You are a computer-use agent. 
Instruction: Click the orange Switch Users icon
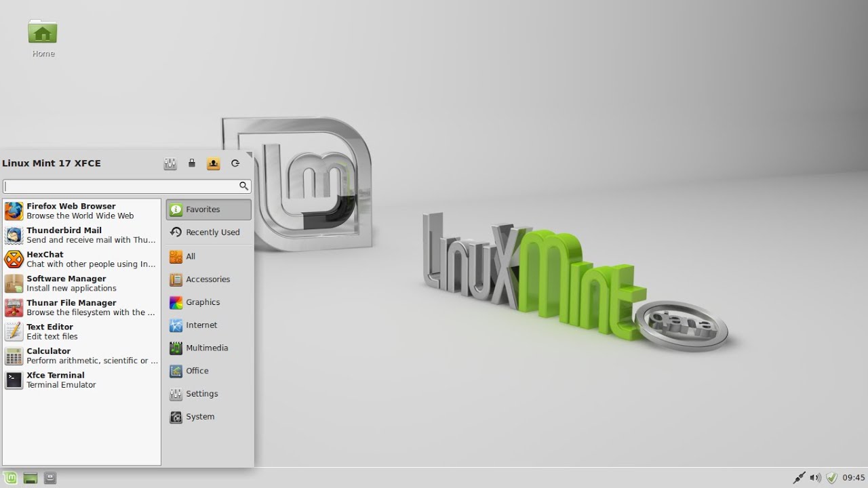(213, 163)
